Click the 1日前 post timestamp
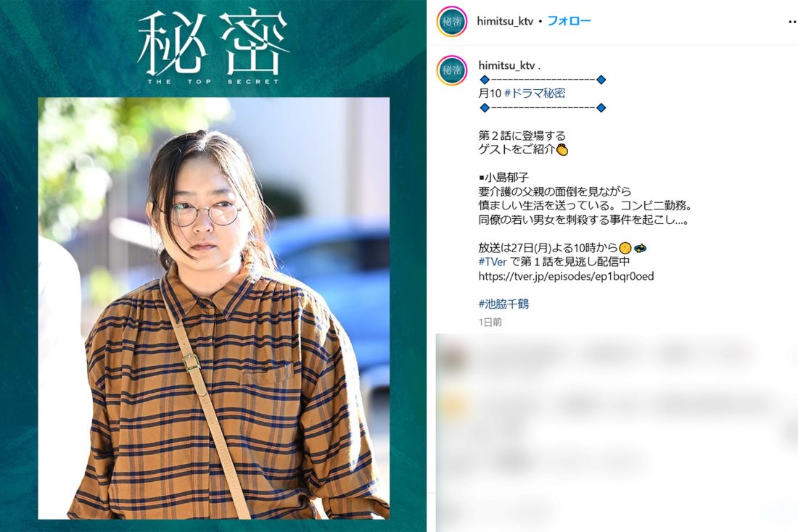 point(490,322)
